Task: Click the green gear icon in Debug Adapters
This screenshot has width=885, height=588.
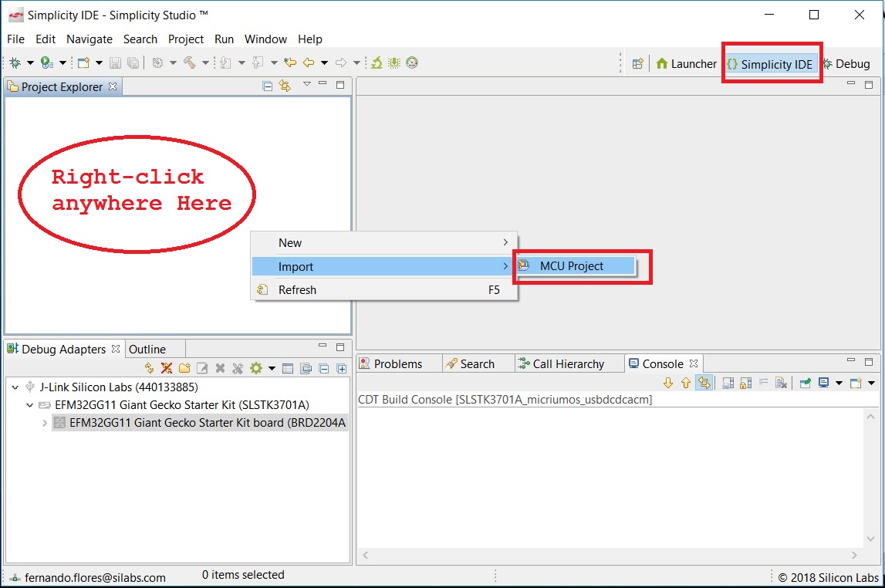Action: pos(255,369)
